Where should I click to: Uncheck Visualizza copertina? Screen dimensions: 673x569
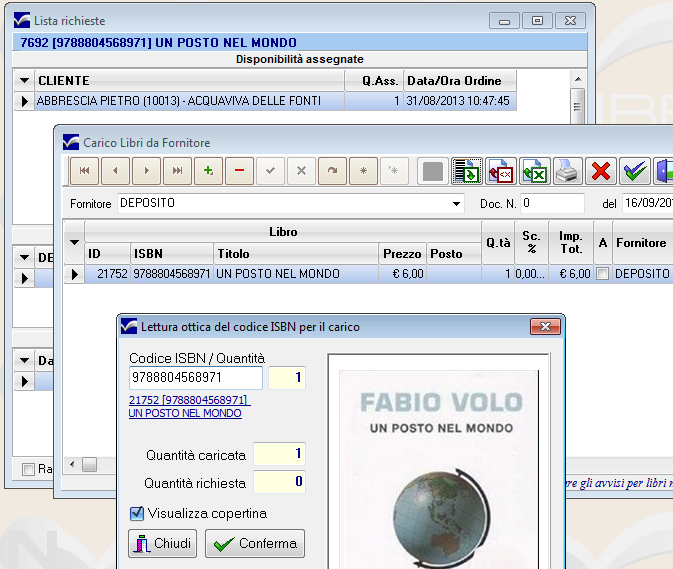click(x=137, y=513)
